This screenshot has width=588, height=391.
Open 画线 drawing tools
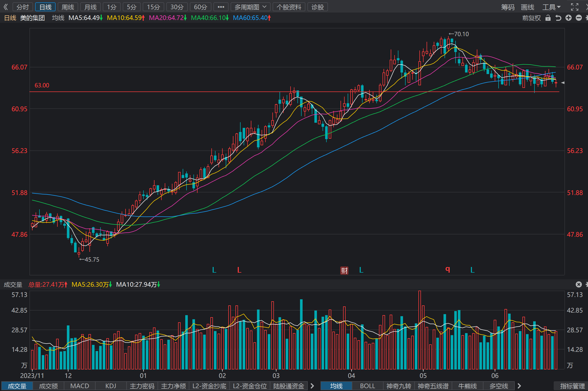(528, 7)
